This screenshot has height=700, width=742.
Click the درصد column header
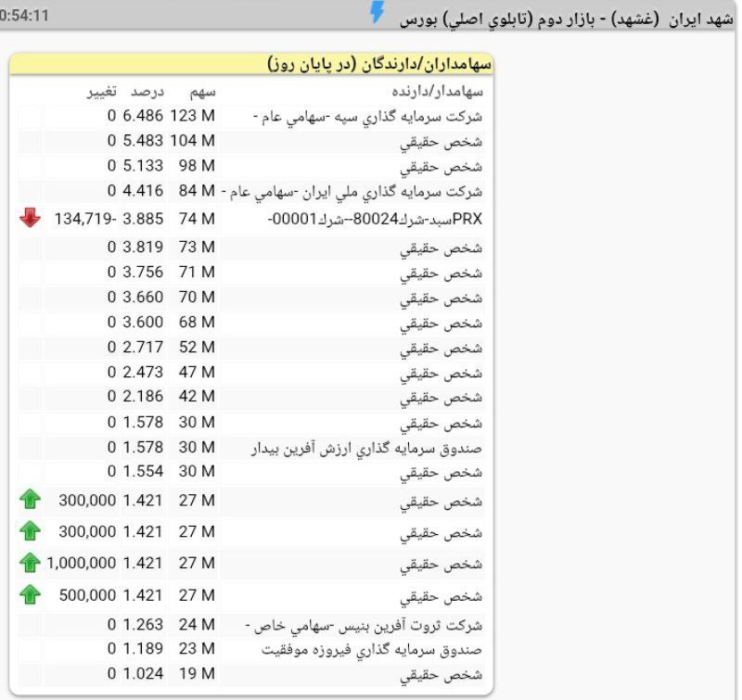coord(146,91)
